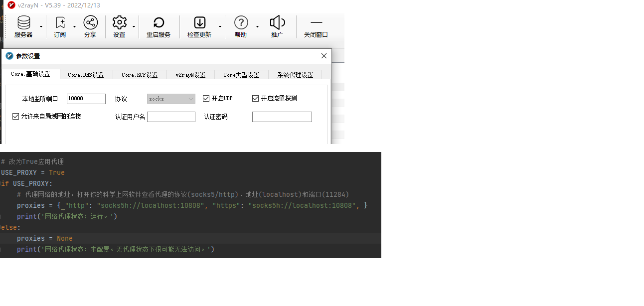644x306 pixels.
Task: Enable the 开启UDP checkbox
Action: coord(206,98)
